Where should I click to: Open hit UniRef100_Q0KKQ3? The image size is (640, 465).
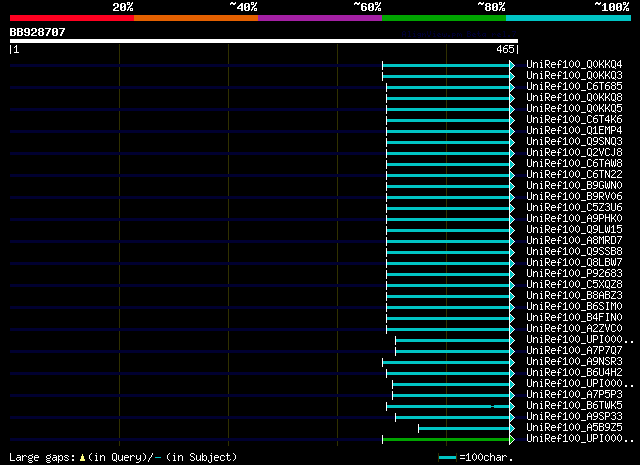pyautogui.click(x=574, y=76)
